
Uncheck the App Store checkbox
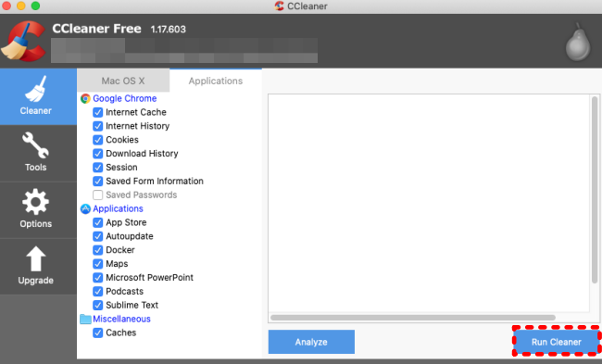click(98, 222)
